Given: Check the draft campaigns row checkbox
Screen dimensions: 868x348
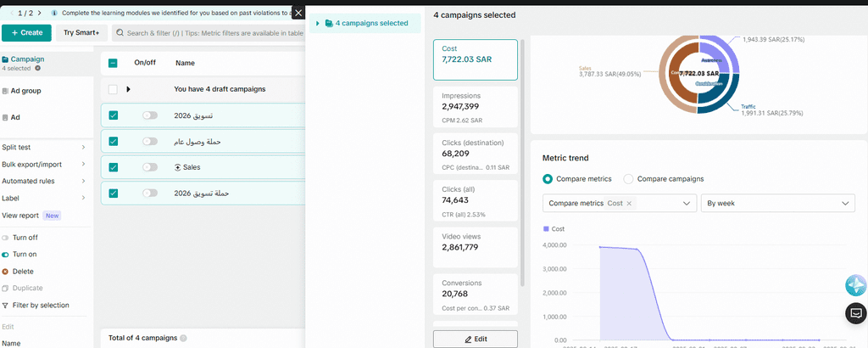Looking at the screenshot, I should click(x=113, y=89).
